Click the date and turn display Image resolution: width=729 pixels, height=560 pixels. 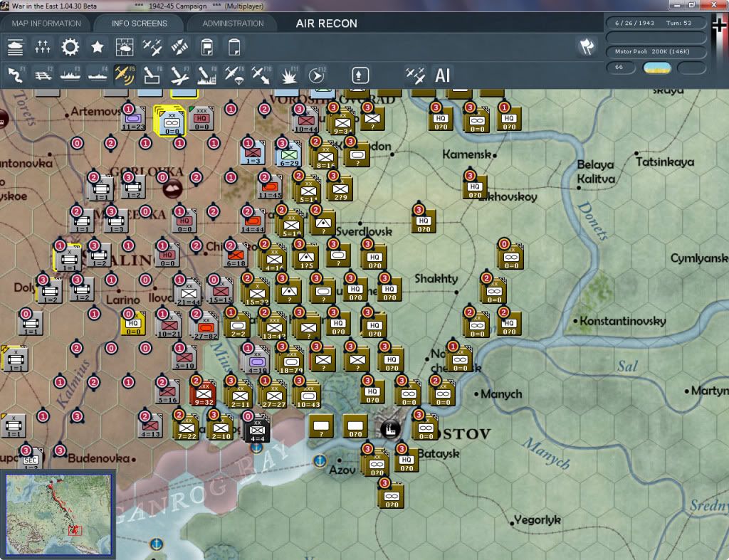coord(656,23)
